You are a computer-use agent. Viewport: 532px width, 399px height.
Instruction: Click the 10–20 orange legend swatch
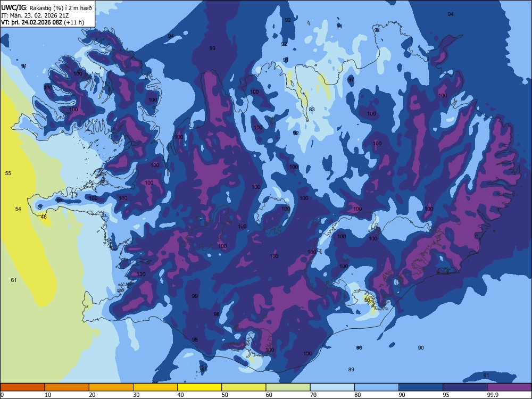click(67, 387)
